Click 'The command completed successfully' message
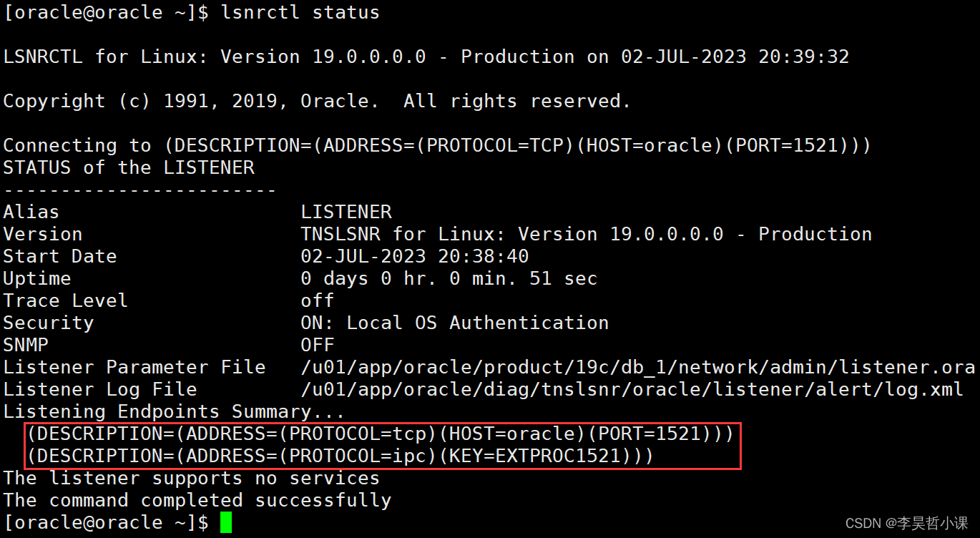 (x=197, y=501)
